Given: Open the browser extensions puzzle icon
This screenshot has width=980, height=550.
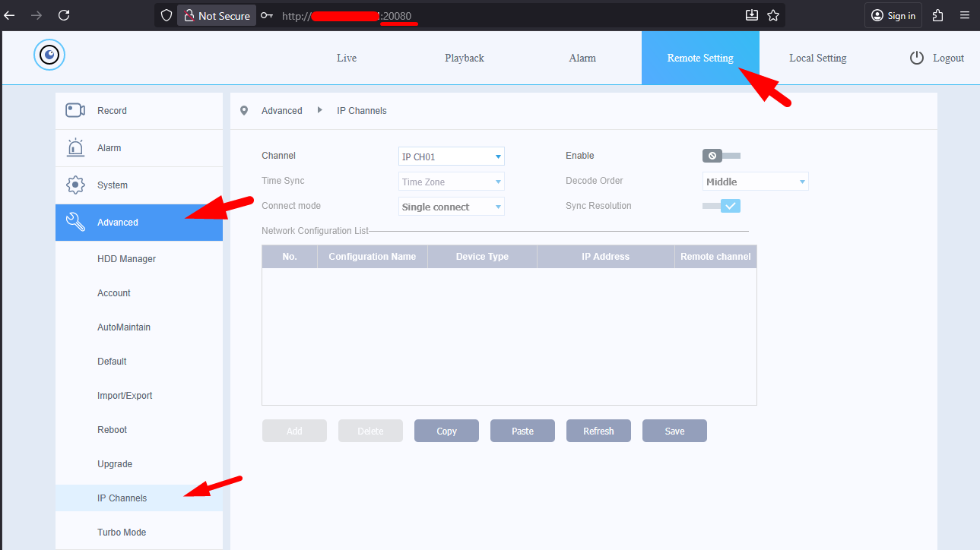Looking at the screenshot, I should coord(937,15).
